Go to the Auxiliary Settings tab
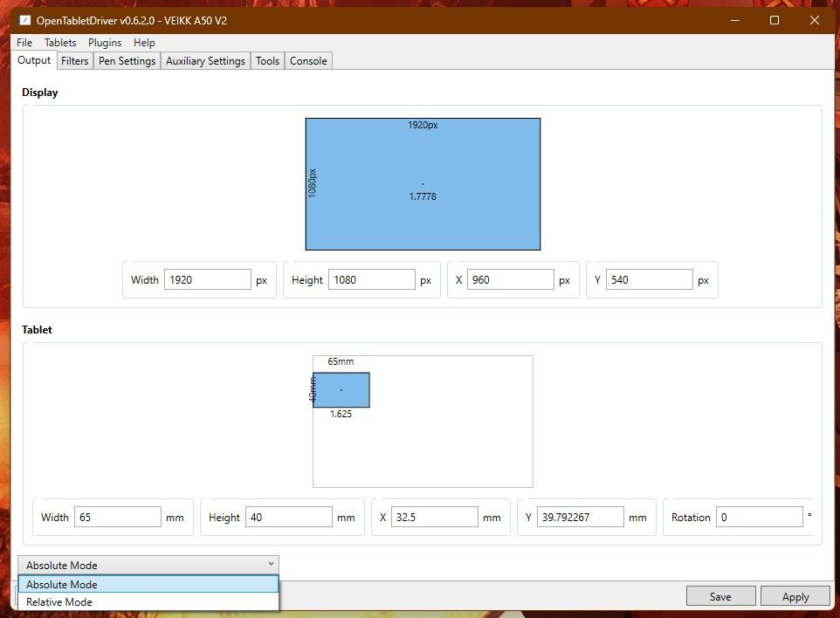 tap(205, 61)
